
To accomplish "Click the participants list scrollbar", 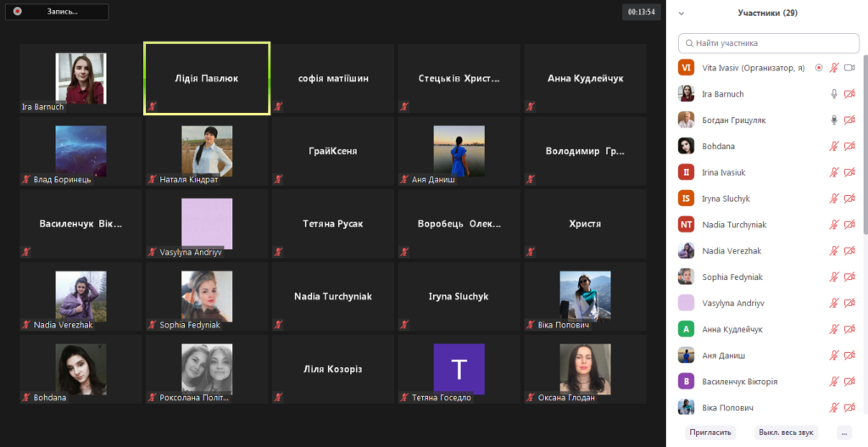I will click(x=864, y=153).
